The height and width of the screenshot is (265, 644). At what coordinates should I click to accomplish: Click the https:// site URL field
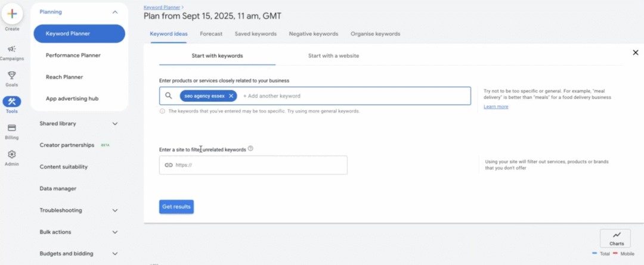coord(253,165)
